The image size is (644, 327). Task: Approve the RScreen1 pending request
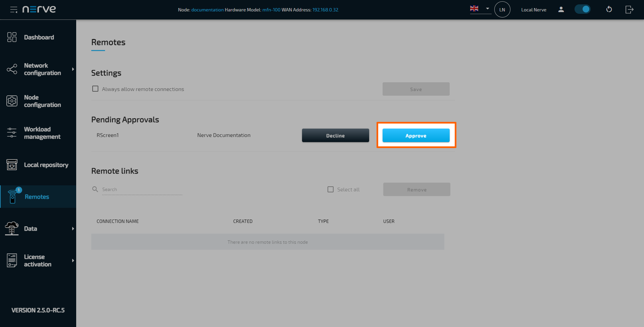(x=416, y=135)
